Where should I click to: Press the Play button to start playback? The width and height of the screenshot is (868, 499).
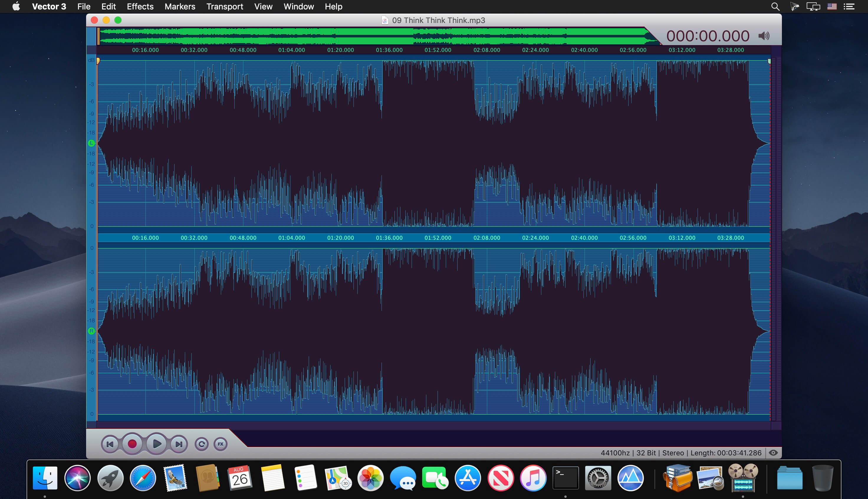[x=156, y=444]
